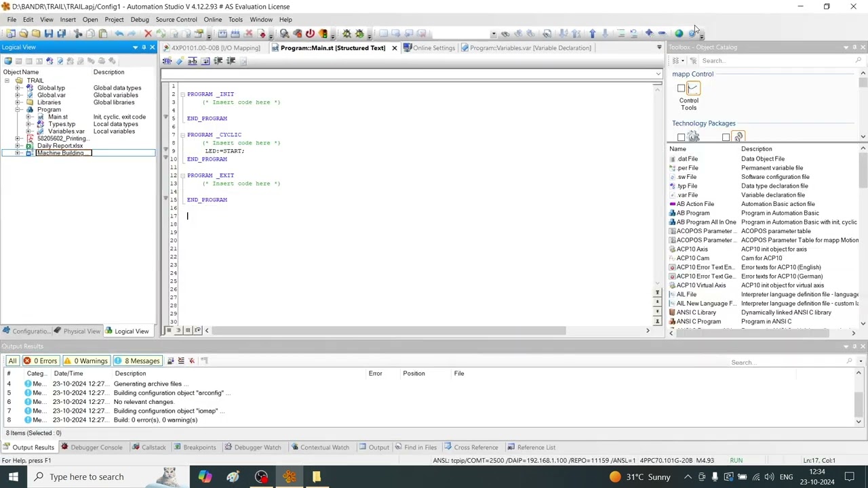868x488 pixels.
Task: Collapse the Program tree node
Action: point(18,110)
